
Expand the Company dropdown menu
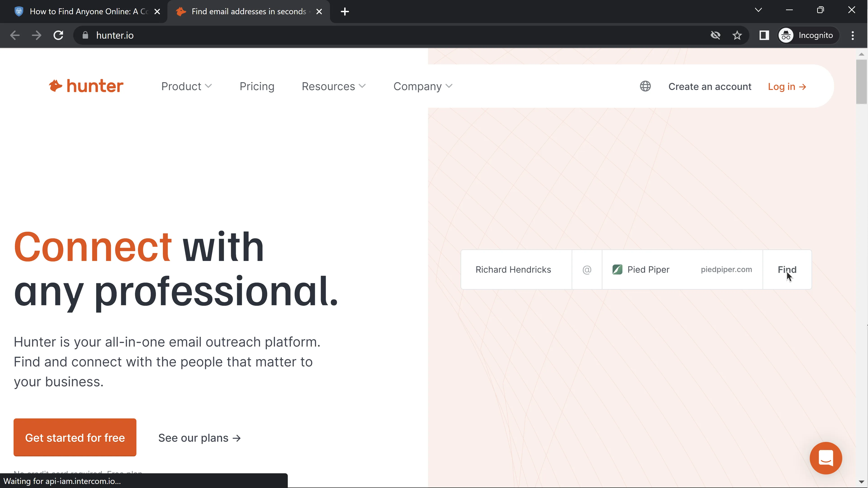click(423, 86)
